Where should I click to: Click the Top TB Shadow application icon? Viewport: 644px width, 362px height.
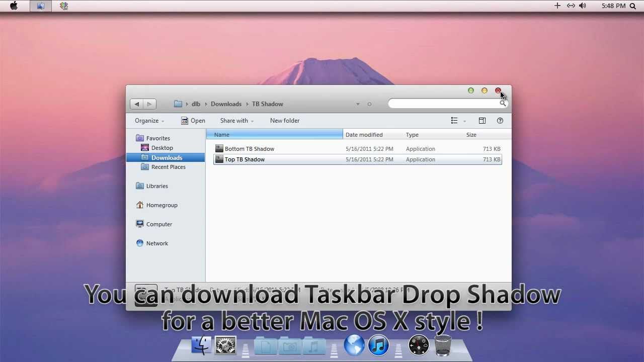219,159
